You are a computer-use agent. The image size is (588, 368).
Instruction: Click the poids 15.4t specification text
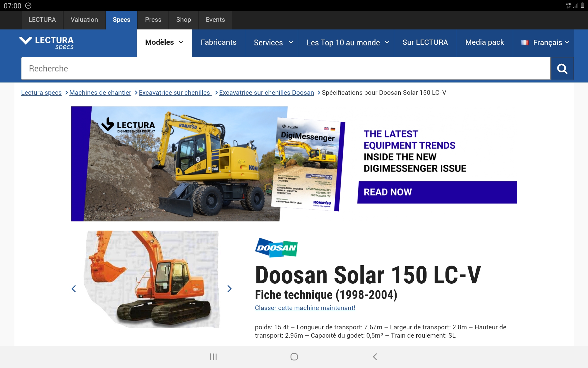coord(272,327)
